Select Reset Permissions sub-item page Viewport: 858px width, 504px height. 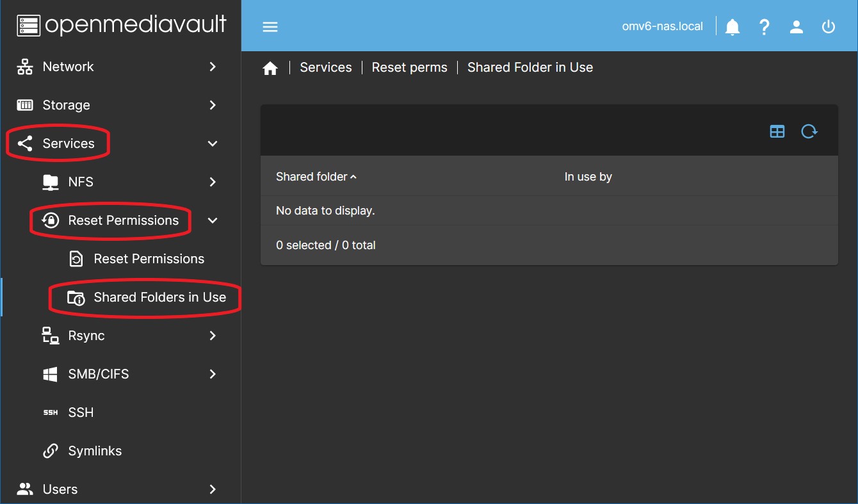coord(149,259)
